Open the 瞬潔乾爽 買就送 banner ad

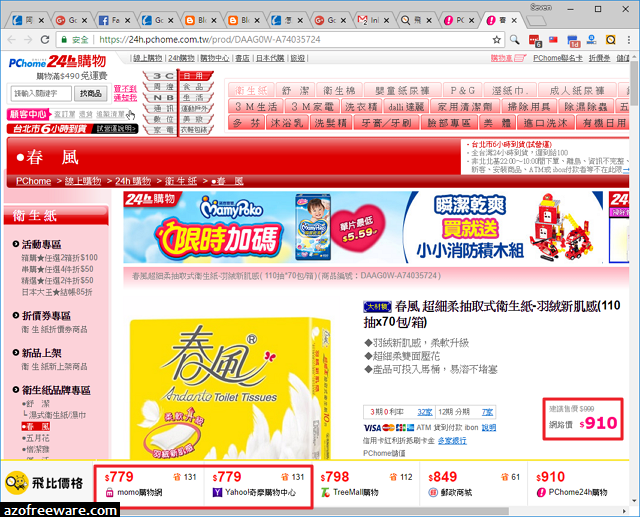tap(504, 227)
